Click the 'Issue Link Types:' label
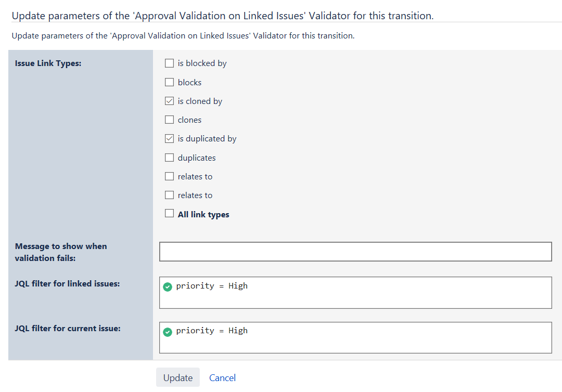 coord(48,63)
